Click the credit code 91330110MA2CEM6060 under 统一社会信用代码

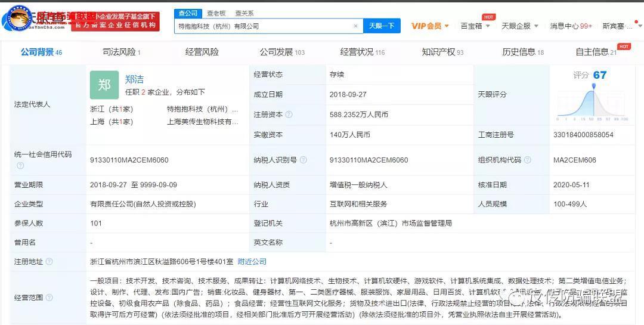(x=129, y=160)
